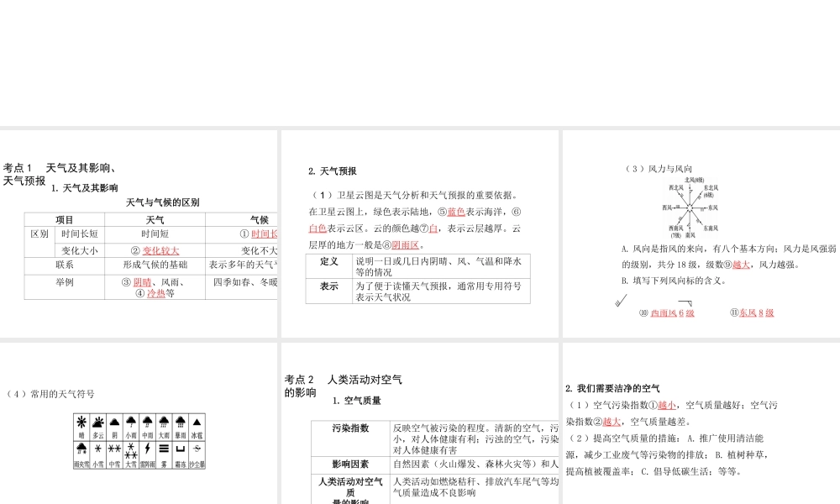Click the red answer 变化较大

[160, 250]
